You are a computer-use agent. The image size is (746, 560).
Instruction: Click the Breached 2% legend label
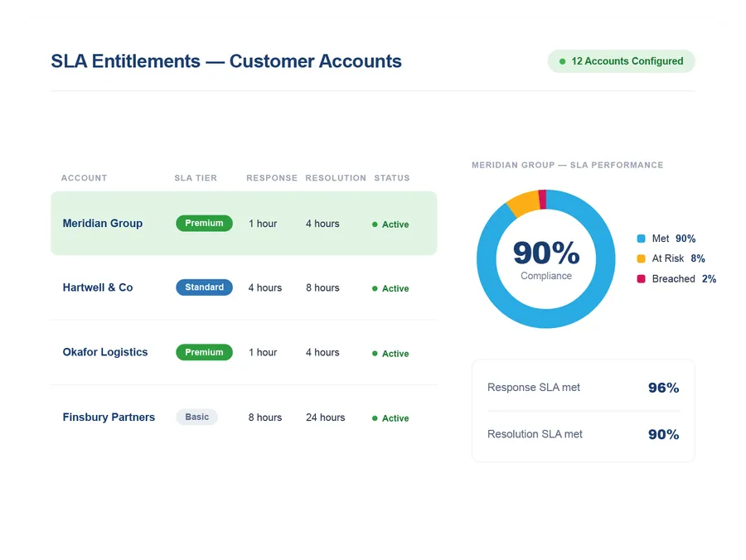(x=684, y=278)
